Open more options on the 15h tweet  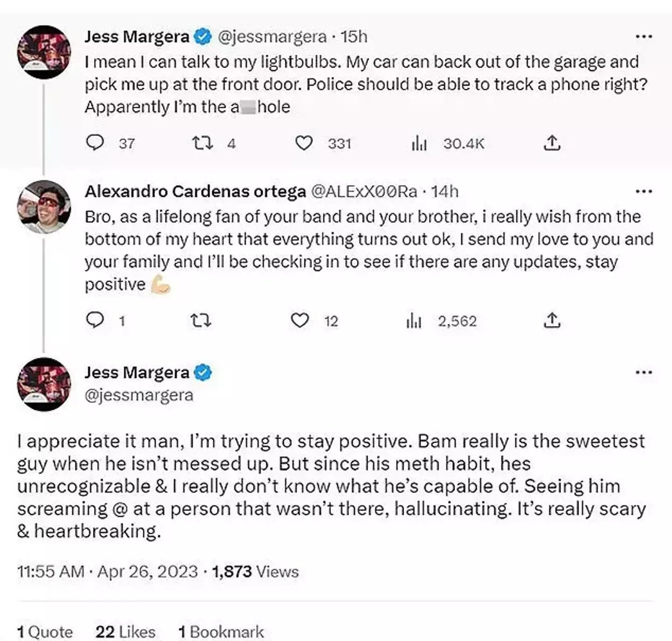[644, 36]
